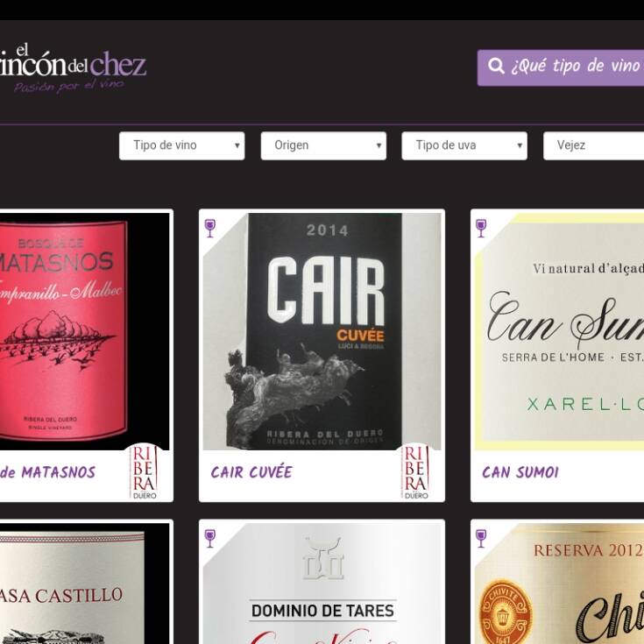This screenshot has height=644, width=644.
Task: Select the Can Sumoi Xarel·lo label image
Action: (x=559, y=331)
